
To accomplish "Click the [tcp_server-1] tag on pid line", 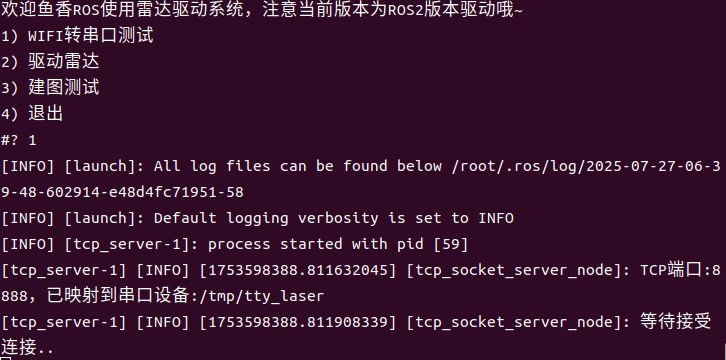I will coord(131,244).
